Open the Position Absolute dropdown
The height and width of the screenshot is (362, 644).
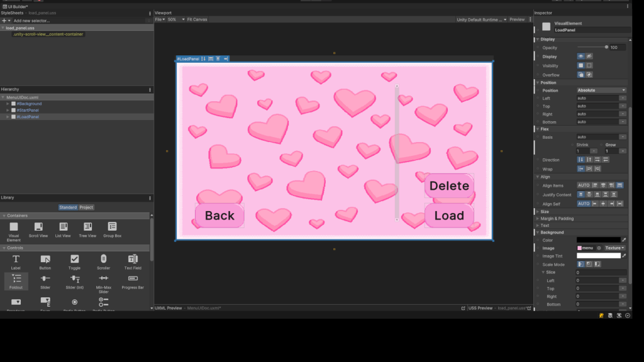(x=601, y=90)
